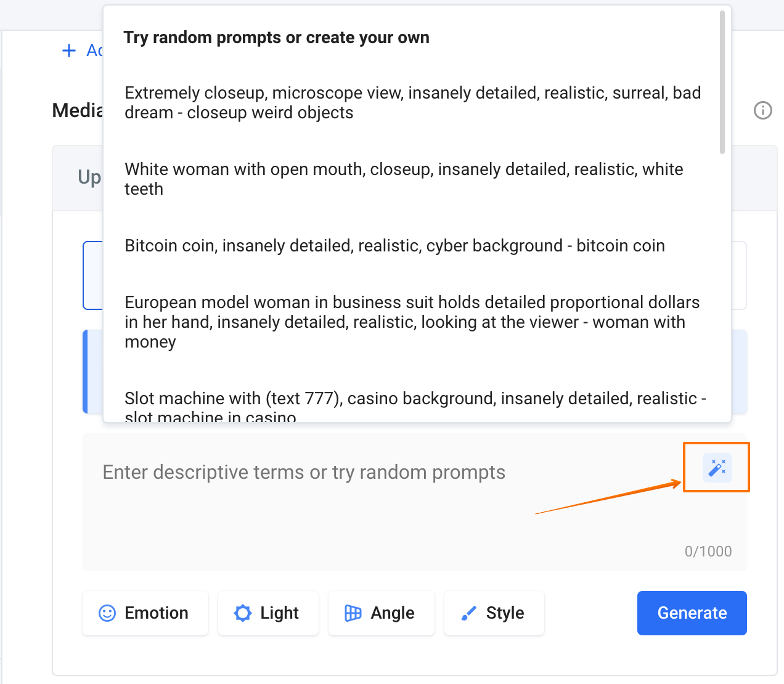Click the info circle icon
Viewport: 784px width, 684px height.
pos(762,110)
